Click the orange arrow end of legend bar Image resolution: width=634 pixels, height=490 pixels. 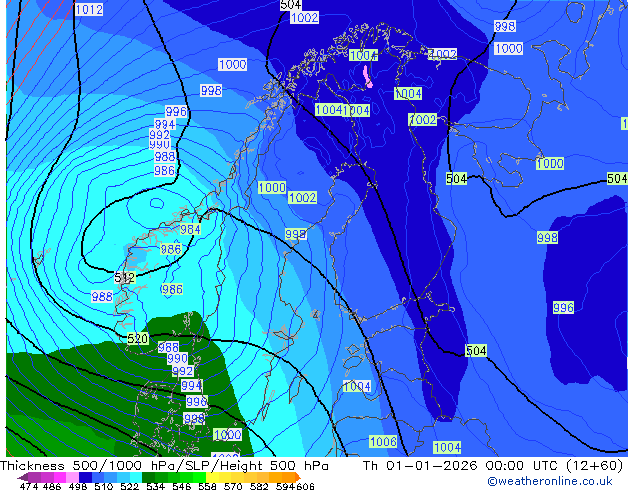298,477
